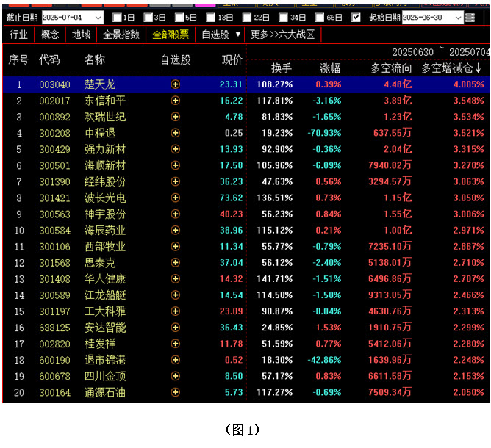This screenshot has width=491, height=448.
Task: Click the 9313.05万 flow value
Action: (390, 295)
